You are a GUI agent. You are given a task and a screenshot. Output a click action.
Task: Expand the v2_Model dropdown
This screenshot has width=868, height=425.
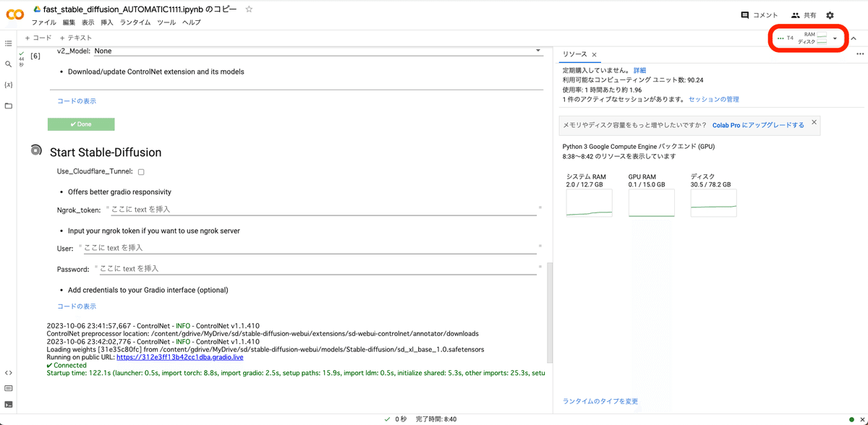tap(538, 51)
